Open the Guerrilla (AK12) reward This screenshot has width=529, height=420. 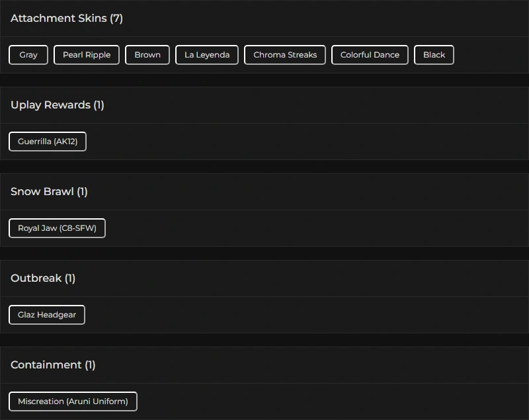pos(48,142)
